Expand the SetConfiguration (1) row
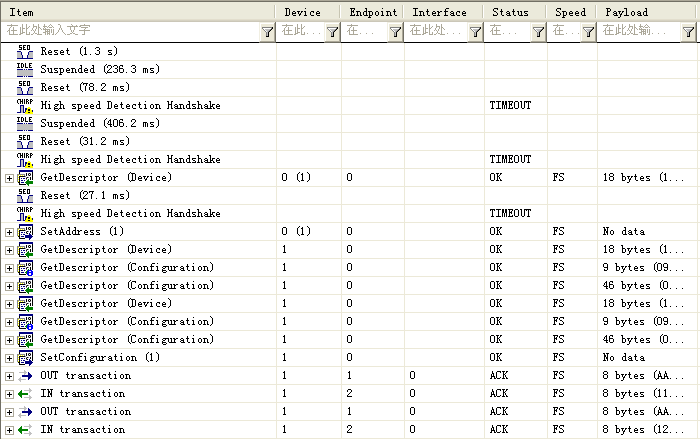Screen dimensions: 700x439 [9, 358]
